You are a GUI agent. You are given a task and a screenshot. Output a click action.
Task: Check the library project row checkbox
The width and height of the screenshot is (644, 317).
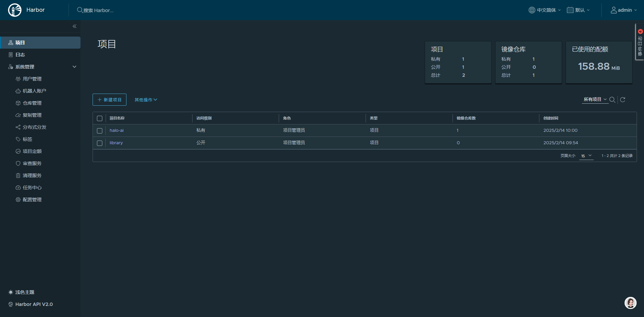tap(100, 143)
